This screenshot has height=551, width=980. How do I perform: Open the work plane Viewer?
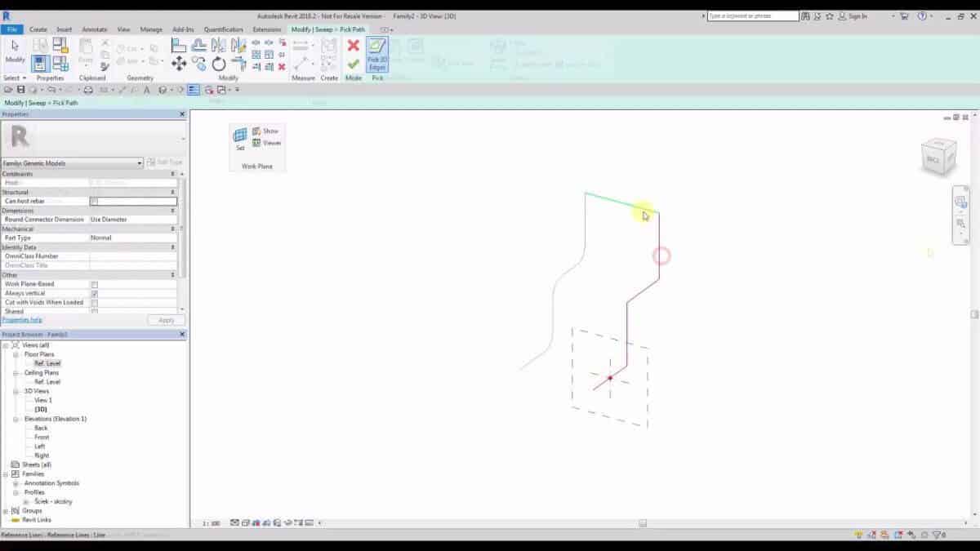click(x=267, y=143)
